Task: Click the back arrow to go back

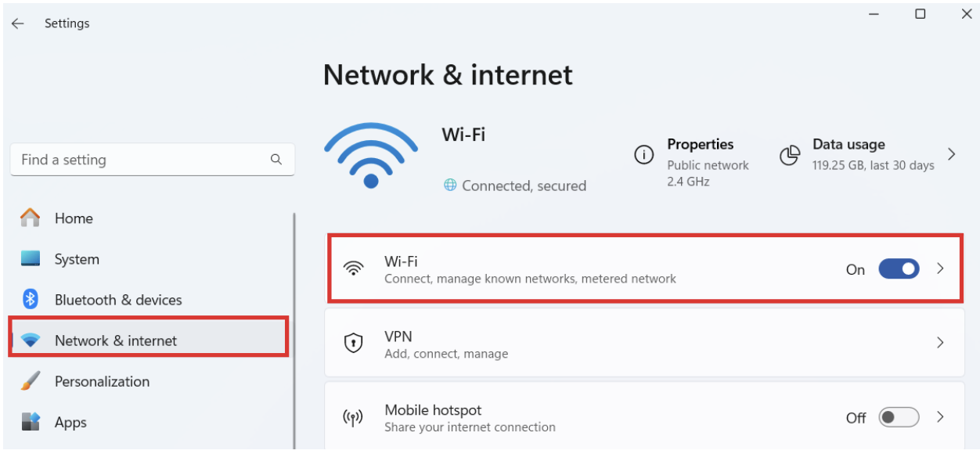Action: click(x=16, y=23)
